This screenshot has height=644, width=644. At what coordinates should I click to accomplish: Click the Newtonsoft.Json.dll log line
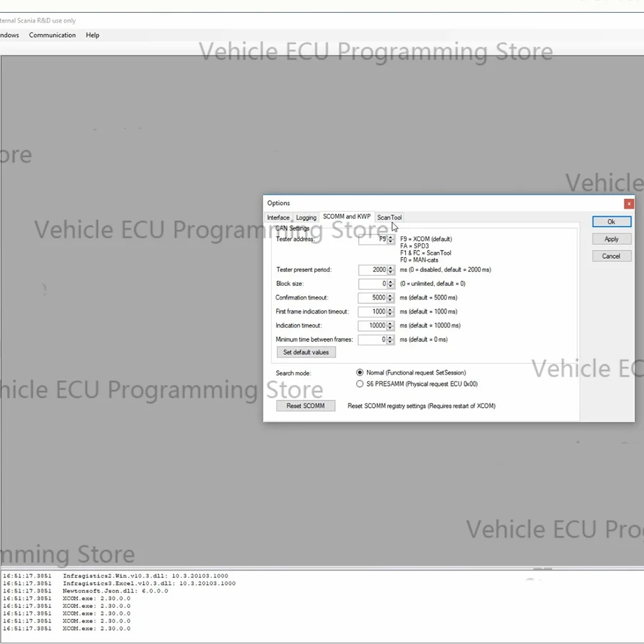tap(86, 591)
